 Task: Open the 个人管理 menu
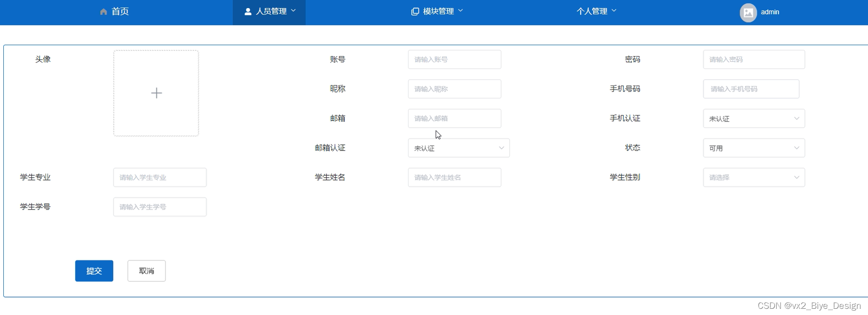[596, 11]
